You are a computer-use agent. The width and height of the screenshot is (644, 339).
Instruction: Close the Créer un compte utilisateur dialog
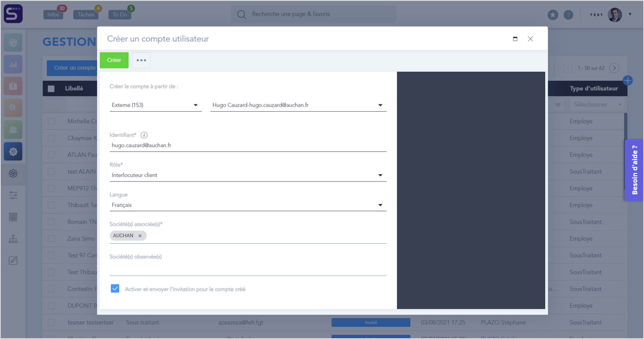(x=530, y=39)
